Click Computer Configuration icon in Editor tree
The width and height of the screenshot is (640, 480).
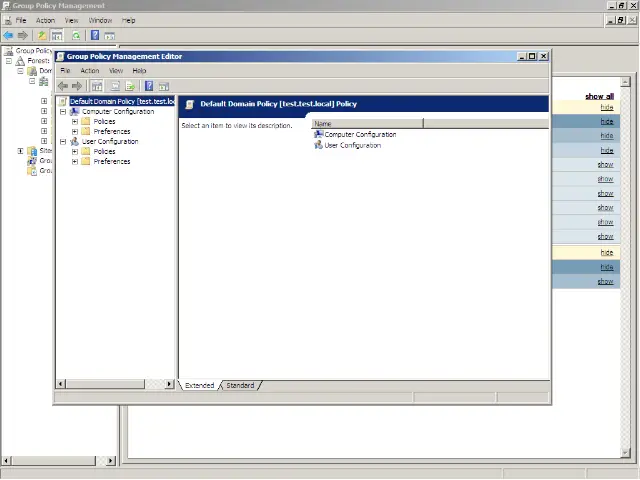[75, 111]
